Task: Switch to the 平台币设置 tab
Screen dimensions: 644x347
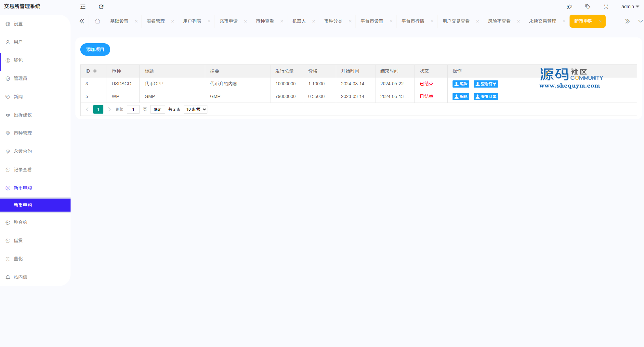Action: 372,21
